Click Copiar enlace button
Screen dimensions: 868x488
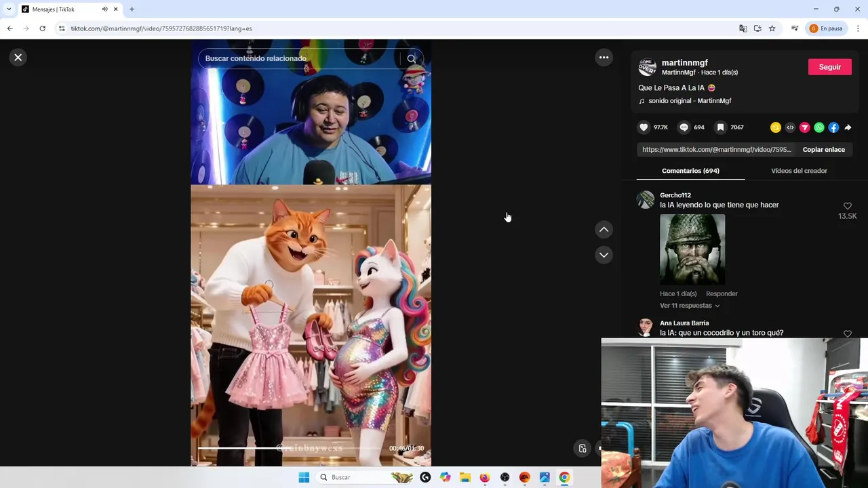pyautogui.click(x=823, y=150)
